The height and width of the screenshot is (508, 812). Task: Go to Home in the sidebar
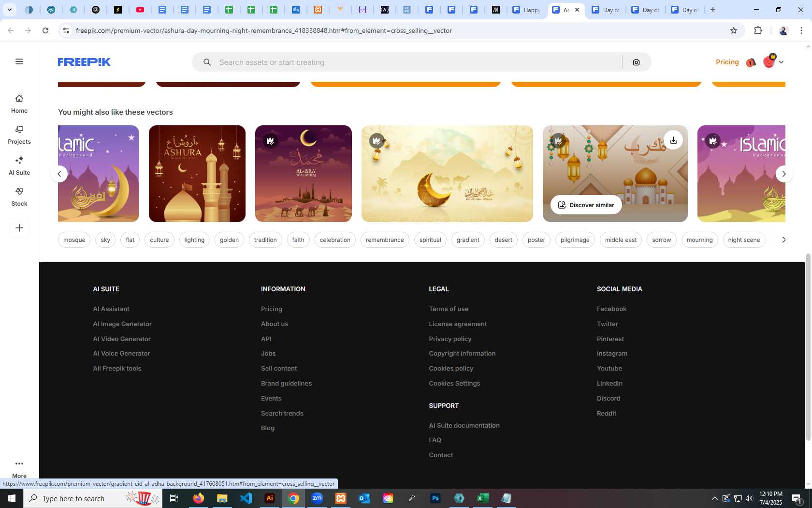pyautogui.click(x=19, y=104)
